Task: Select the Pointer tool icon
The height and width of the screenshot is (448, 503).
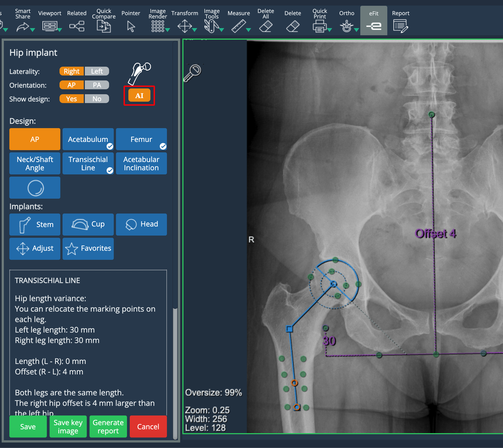Action: click(x=131, y=26)
